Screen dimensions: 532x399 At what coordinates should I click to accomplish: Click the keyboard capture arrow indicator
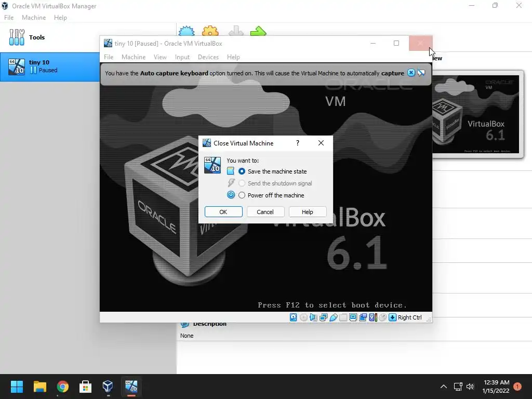point(392,317)
